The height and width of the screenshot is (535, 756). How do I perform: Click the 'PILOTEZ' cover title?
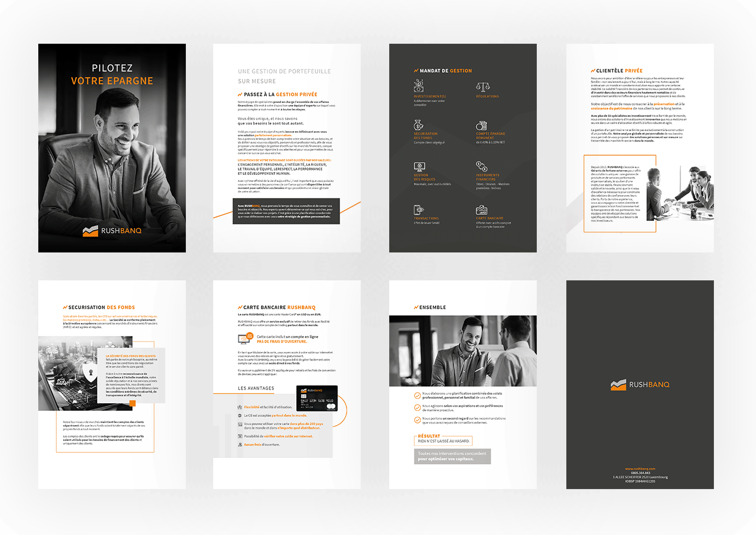click(112, 68)
